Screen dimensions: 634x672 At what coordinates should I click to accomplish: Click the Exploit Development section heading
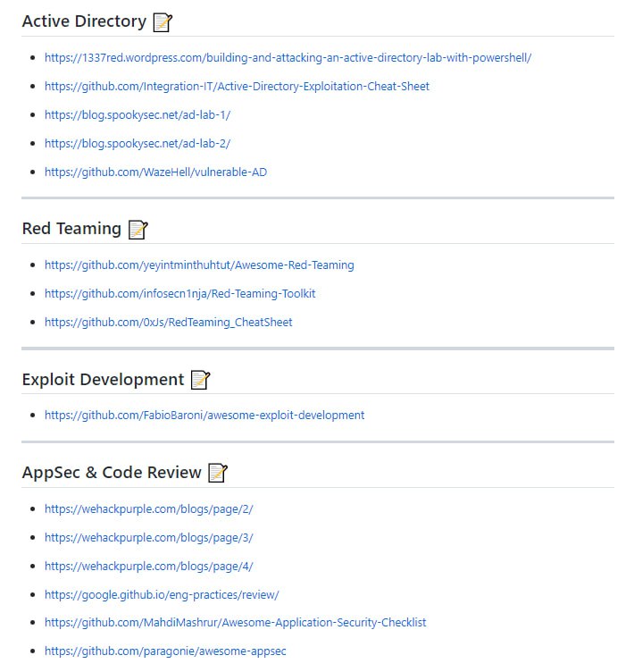coord(103,380)
